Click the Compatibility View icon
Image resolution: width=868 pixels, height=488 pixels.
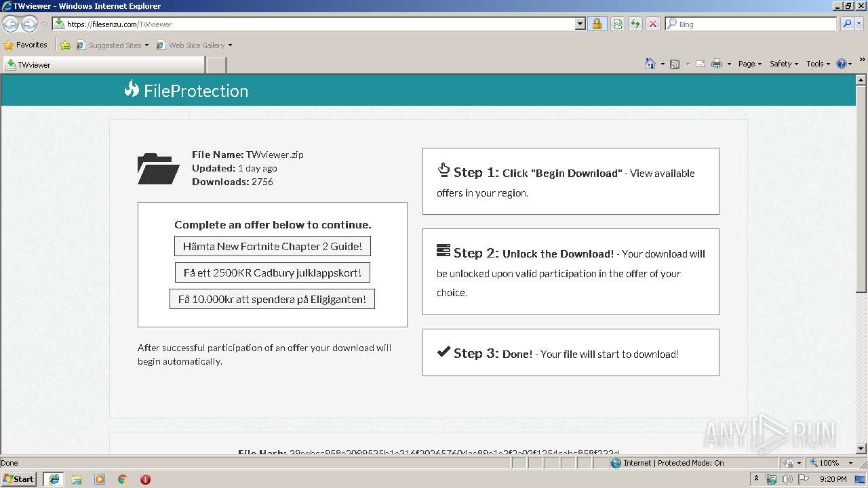tap(618, 24)
